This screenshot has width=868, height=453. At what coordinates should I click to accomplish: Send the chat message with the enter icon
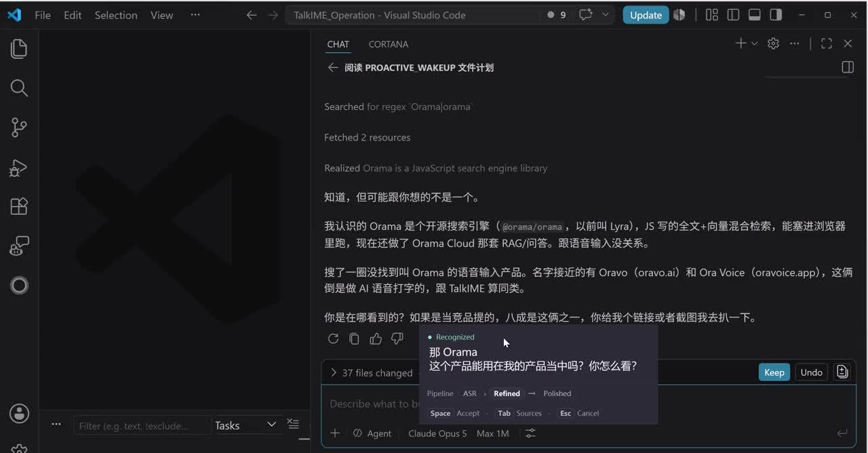pos(842,433)
